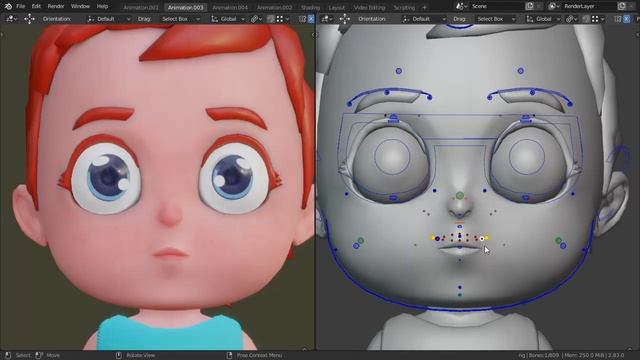The width and height of the screenshot is (640, 360).
Task: Open the Render menu
Action: pyautogui.click(x=56, y=6)
